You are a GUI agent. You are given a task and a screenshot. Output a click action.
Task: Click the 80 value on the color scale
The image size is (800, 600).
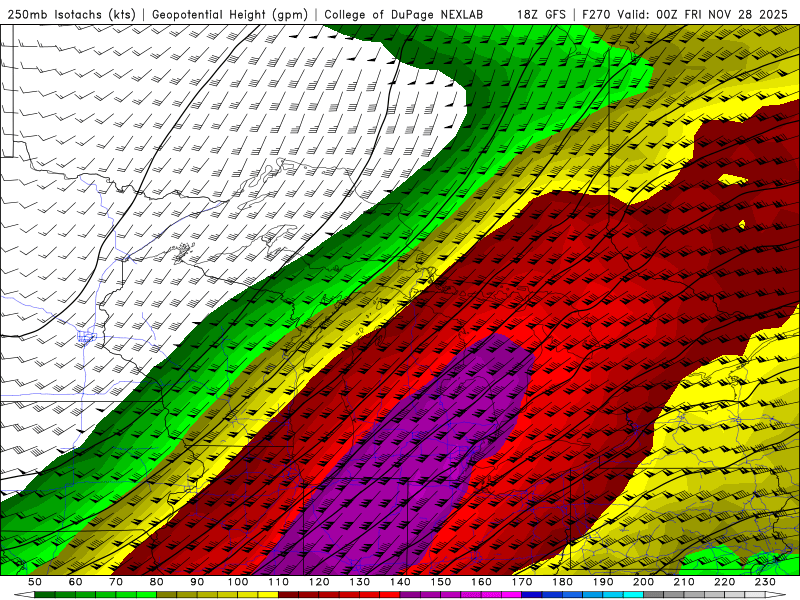[157, 582]
